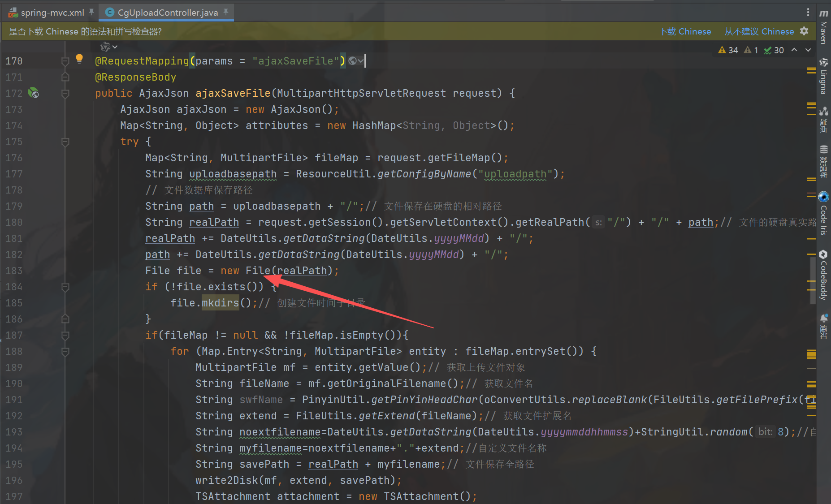This screenshot has width=831, height=504.
Task: Switch to the spring-mvc.xml tab
Action: (52, 13)
